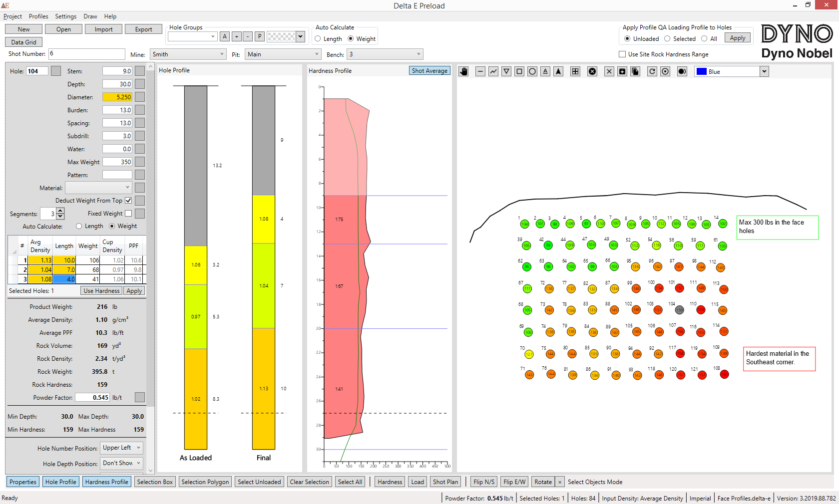This screenshot has height=504, width=839.
Task: Select Length in top Auto Calculate
Action: [x=318, y=39]
